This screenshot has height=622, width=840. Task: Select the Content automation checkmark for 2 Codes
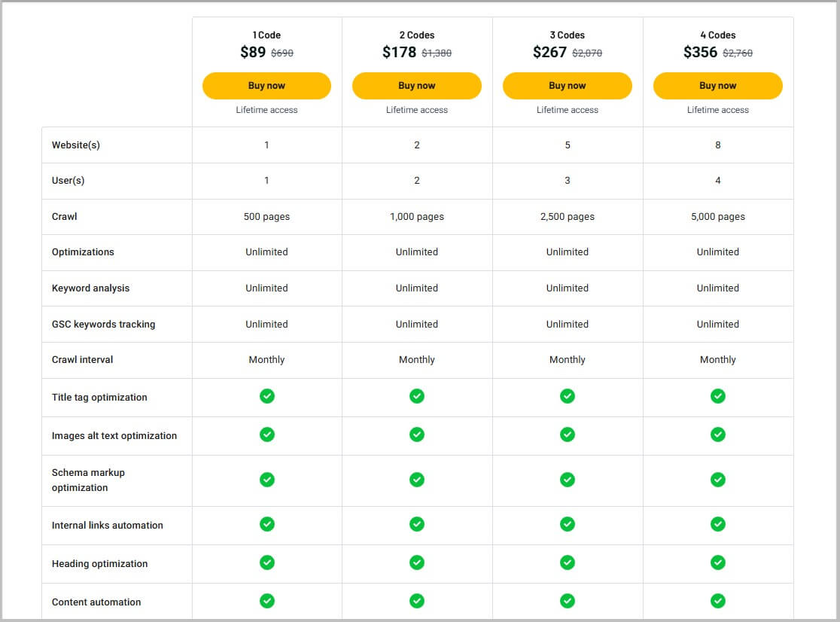(417, 601)
